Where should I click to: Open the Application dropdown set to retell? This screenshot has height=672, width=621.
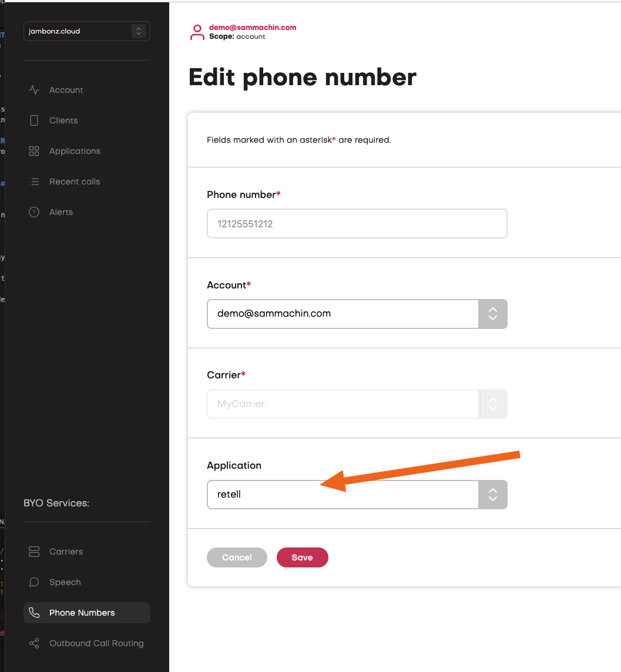[357, 495]
